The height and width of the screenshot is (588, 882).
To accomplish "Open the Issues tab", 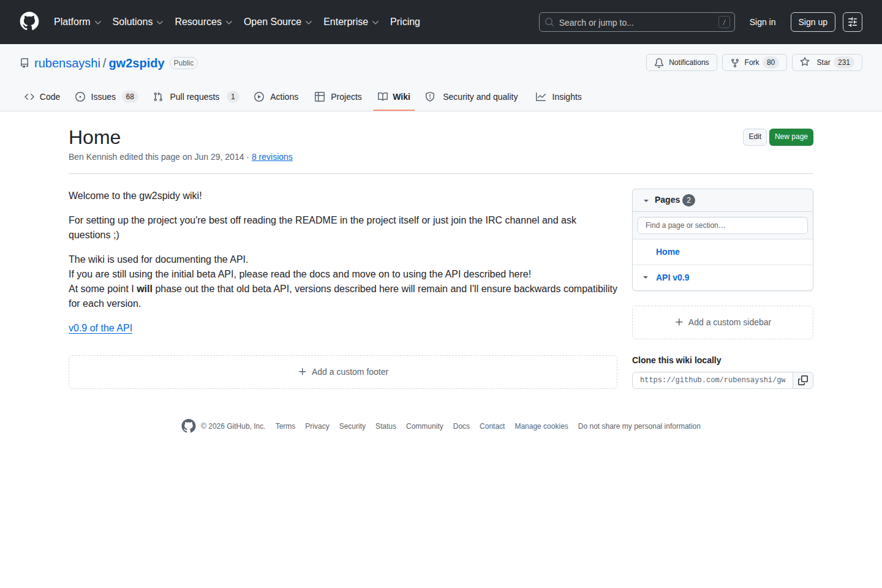I will pos(105,97).
